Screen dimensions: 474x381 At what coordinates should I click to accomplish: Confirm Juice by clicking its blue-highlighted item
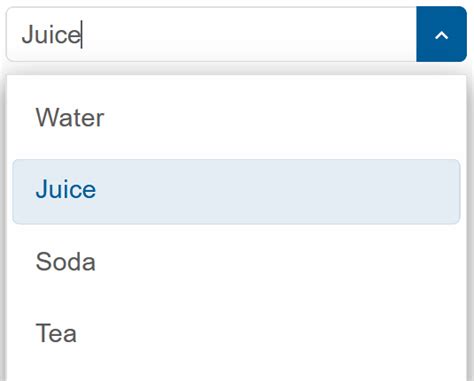236,192
